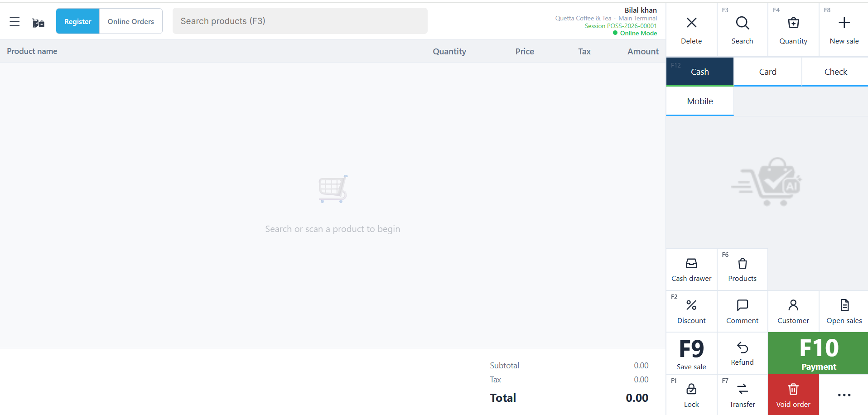Click F9 Save sale button
The width and height of the screenshot is (868, 415).
[691, 353]
